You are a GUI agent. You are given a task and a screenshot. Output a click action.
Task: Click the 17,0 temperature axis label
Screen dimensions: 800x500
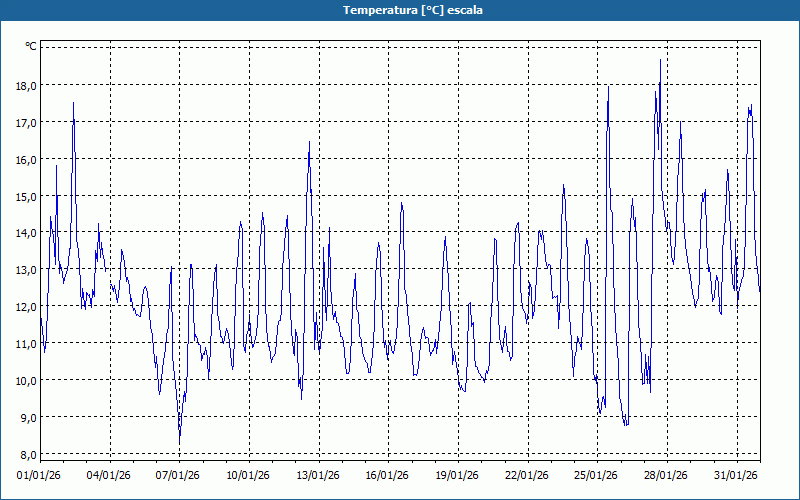27,122
